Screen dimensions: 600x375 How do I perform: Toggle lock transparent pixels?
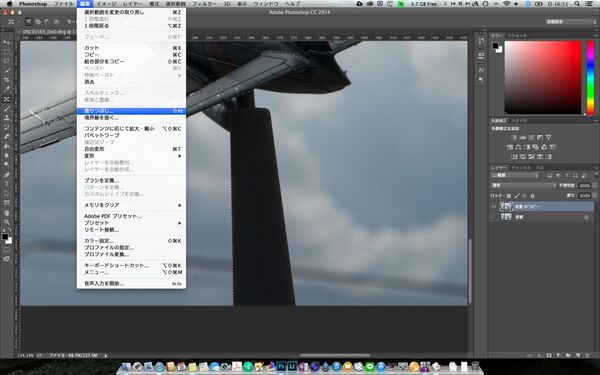[x=509, y=196]
